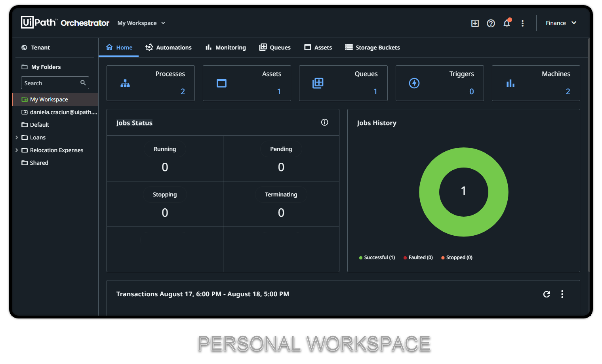
Task: Open the header more options menu
Action: (x=522, y=23)
